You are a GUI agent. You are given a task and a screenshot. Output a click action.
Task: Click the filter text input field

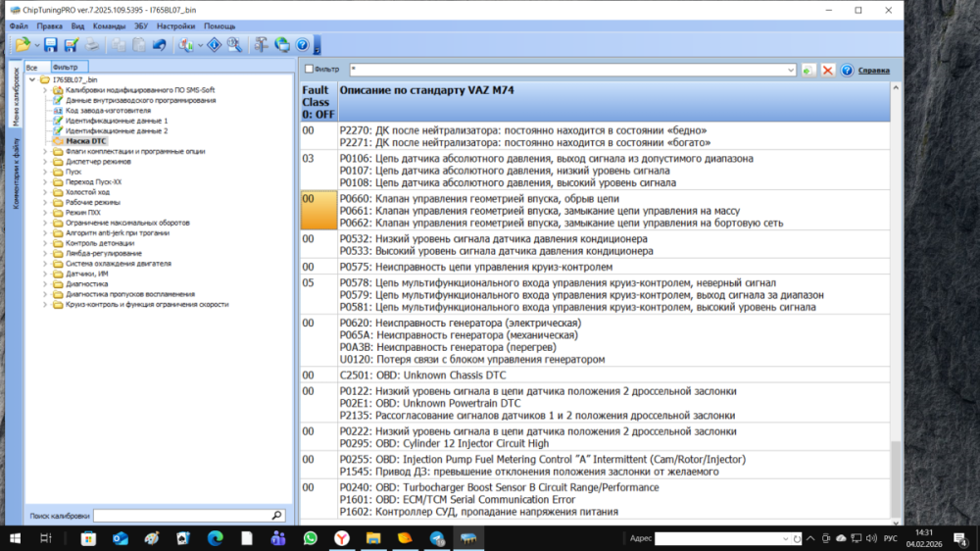[x=567, y=70]
